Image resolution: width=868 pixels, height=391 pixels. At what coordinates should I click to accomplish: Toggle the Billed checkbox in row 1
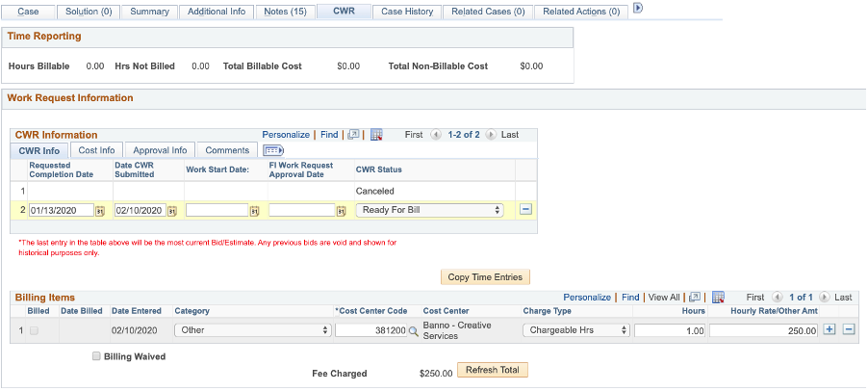36,330
